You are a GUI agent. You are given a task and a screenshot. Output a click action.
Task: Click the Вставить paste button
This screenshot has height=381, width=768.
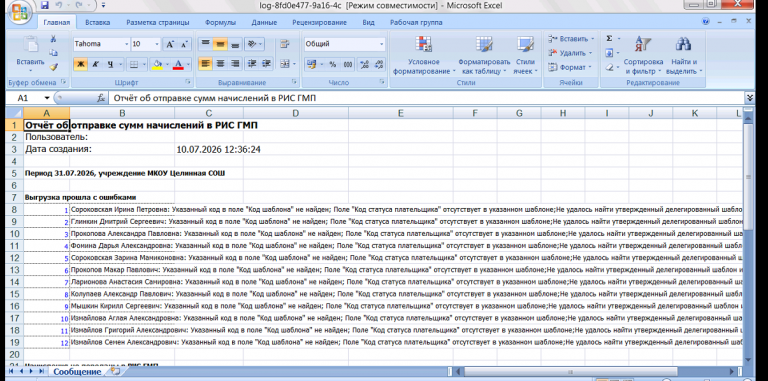(x=30, y=54)
